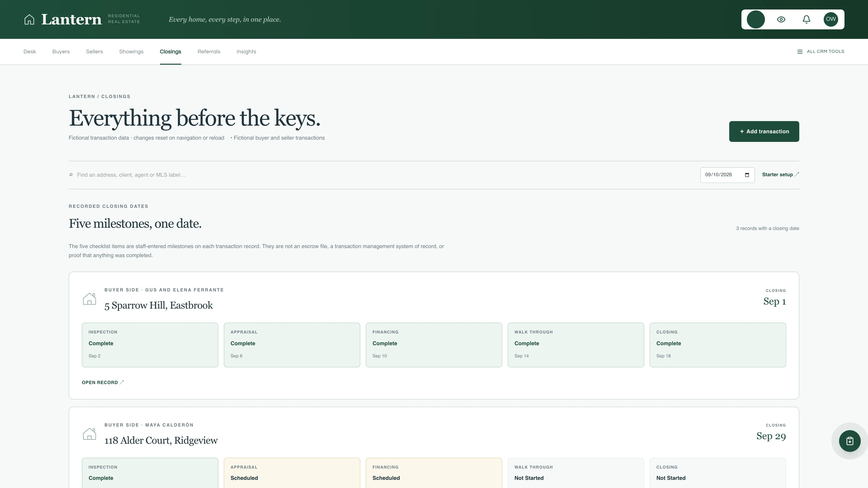Click the solid green circle in the header
Screen dimensions: 868x488
coord(756,19)
